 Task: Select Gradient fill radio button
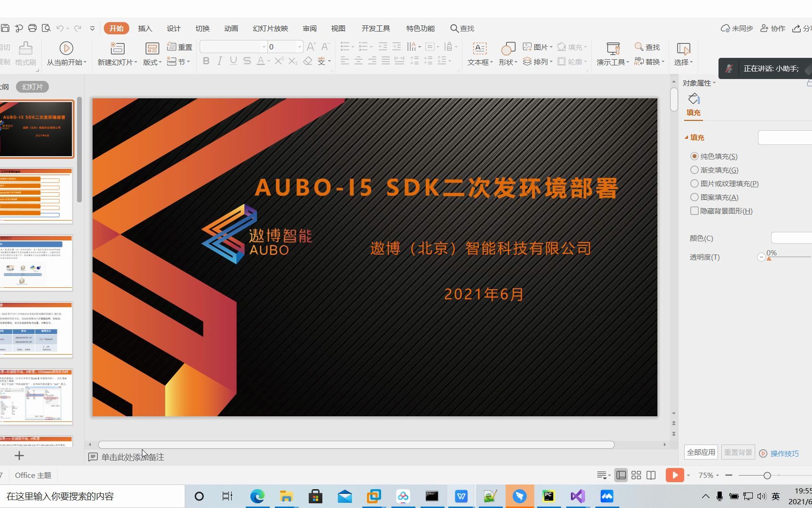click(695, 170)
